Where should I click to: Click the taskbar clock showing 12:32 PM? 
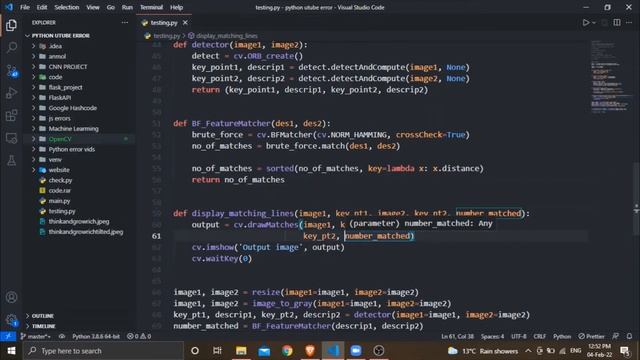click(x=599, y=351)
